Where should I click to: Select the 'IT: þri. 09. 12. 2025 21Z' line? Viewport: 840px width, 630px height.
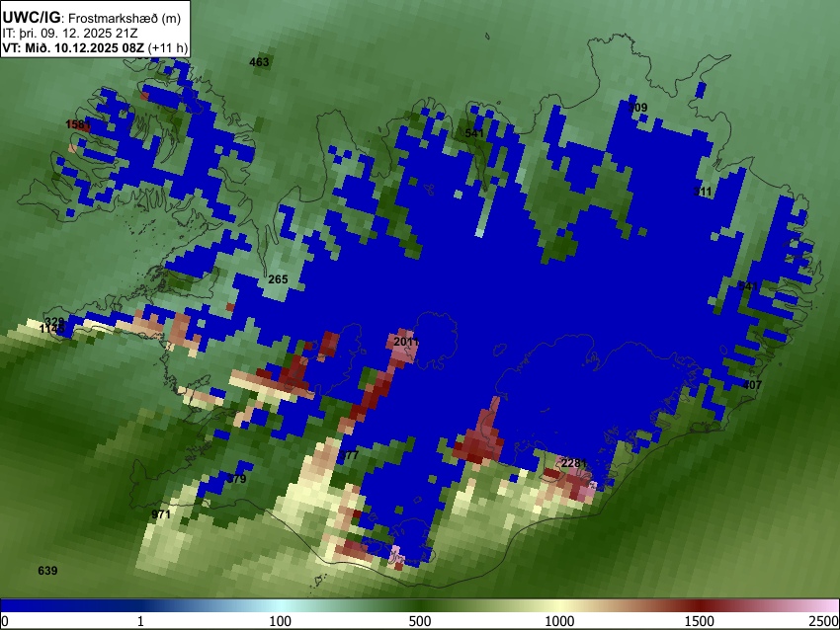pos(70,34)
